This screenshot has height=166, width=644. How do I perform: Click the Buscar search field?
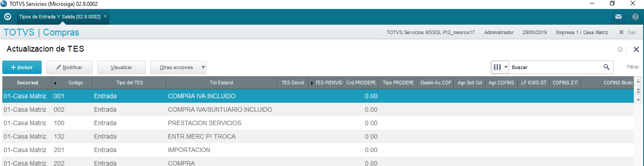tap(555, 67)
